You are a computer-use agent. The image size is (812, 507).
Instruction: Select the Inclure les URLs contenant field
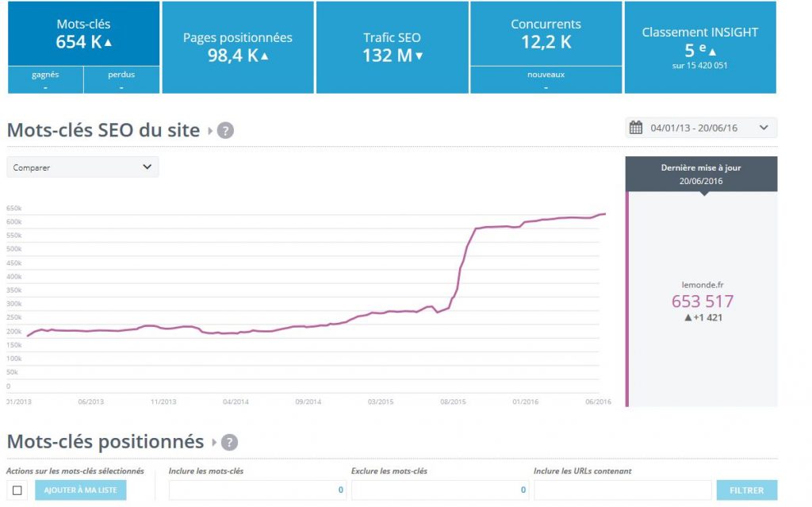pos(622,490)
